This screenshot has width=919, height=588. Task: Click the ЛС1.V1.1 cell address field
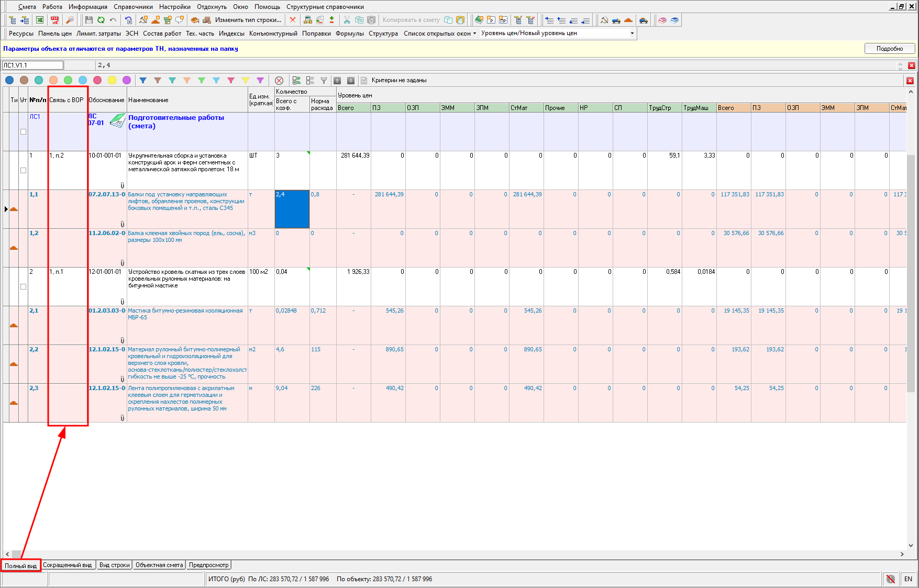tap(32, 65)
